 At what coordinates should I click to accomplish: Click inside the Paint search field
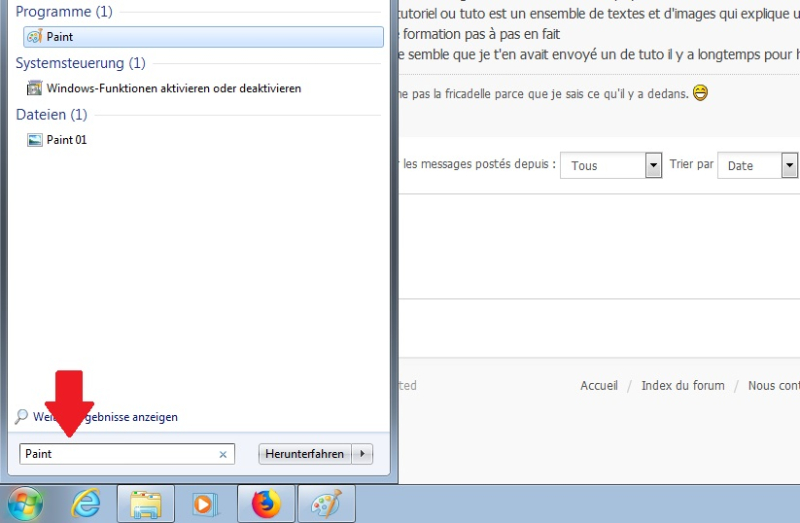pyautogui.click(x=120, y=454)
